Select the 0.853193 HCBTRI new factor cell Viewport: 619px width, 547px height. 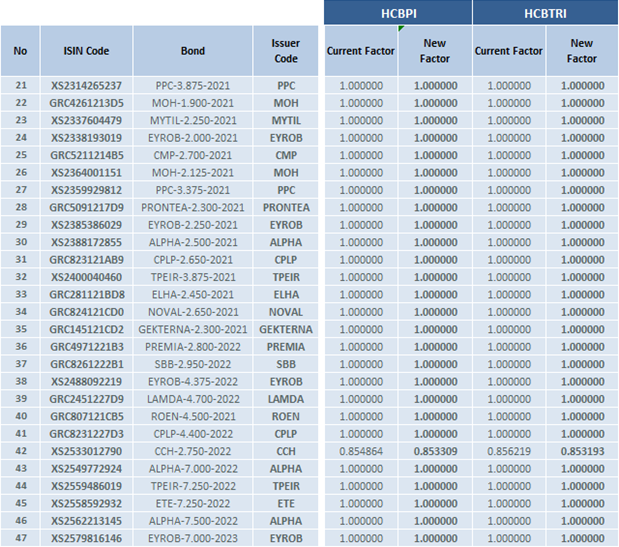click(x=581, y=452)
